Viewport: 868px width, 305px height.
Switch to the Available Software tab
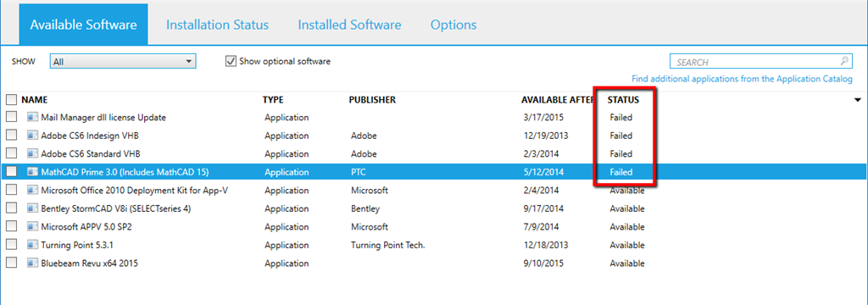(x=83, y=25)
